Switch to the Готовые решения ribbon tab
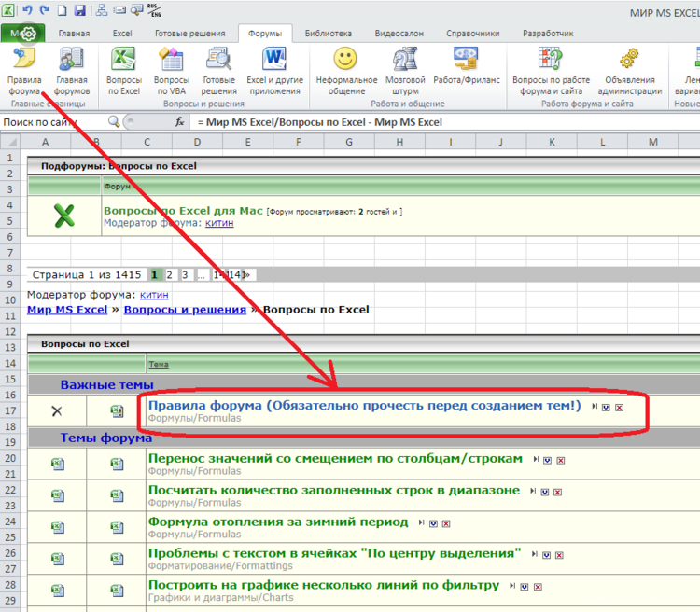The width and height of the screenshot is (700, 612). (x=189, y=34)
